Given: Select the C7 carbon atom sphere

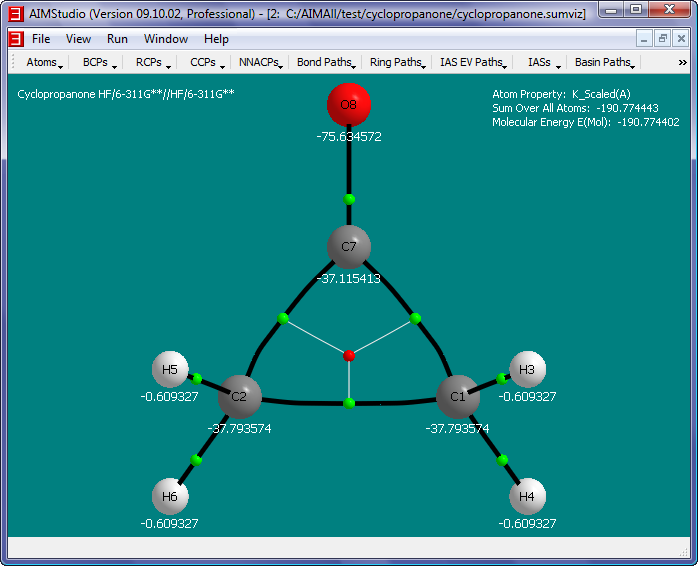Looking at the screenshot, I should (x=349, y=246).
